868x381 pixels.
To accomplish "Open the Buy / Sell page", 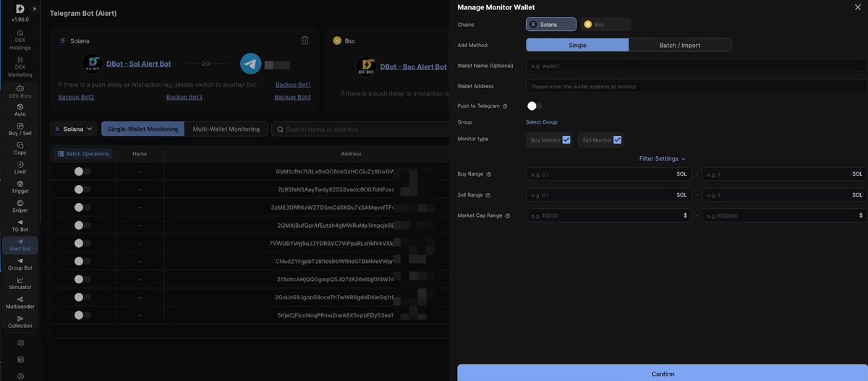I will point(20,129).
